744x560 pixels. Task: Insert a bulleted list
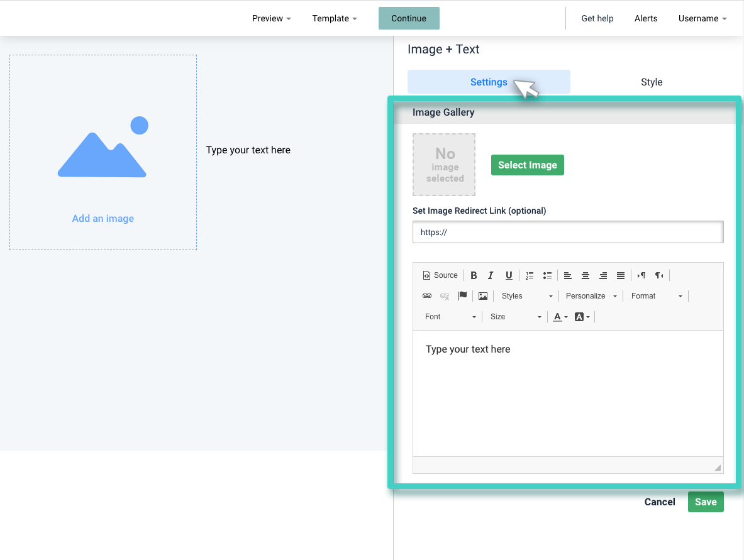(547, 275)
